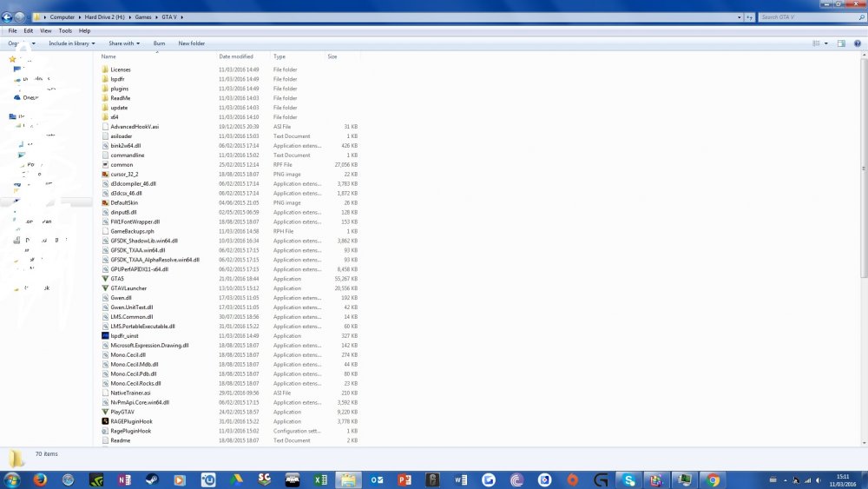Select the GTAVLauncher application icon

[x=105, y=288]
